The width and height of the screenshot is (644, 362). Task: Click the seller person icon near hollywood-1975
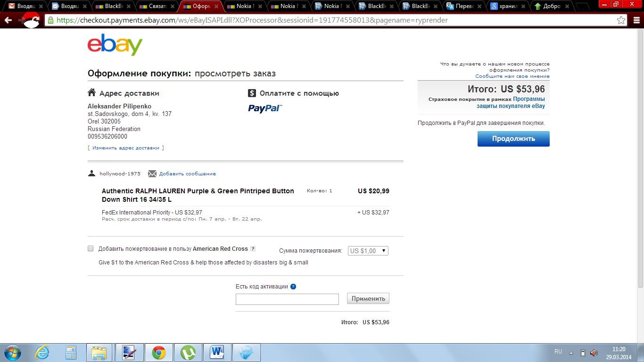[92, 173]
